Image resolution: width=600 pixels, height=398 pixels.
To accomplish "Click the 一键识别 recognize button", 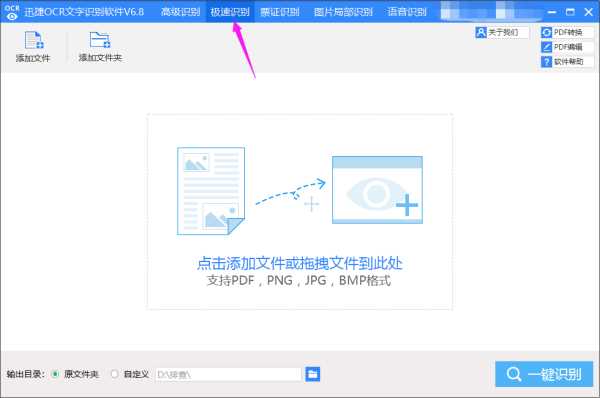I will coord(544,374).
